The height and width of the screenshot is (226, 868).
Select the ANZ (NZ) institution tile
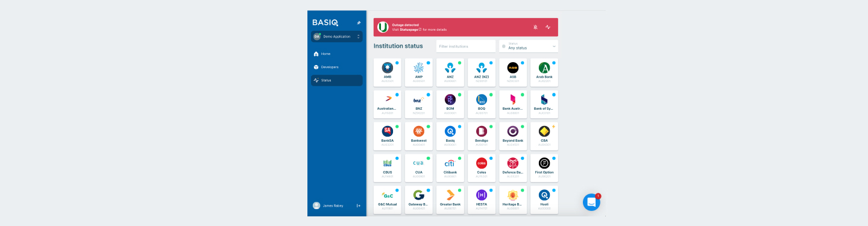pos(482,72)
